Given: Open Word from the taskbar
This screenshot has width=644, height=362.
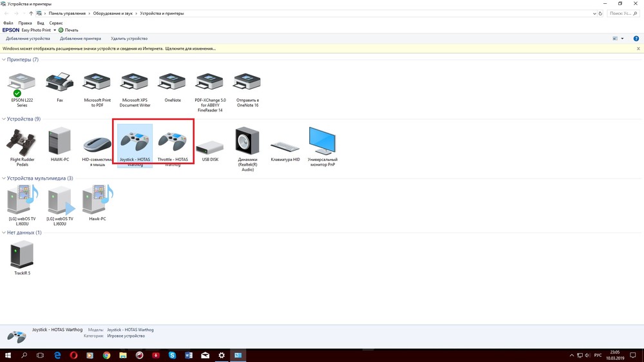Looking at the screenshot, I should coord(189,355).
